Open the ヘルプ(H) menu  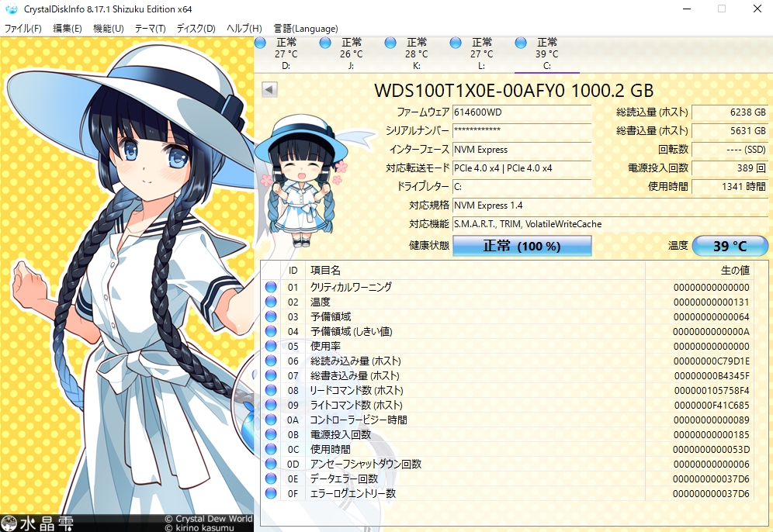[244, 29]
